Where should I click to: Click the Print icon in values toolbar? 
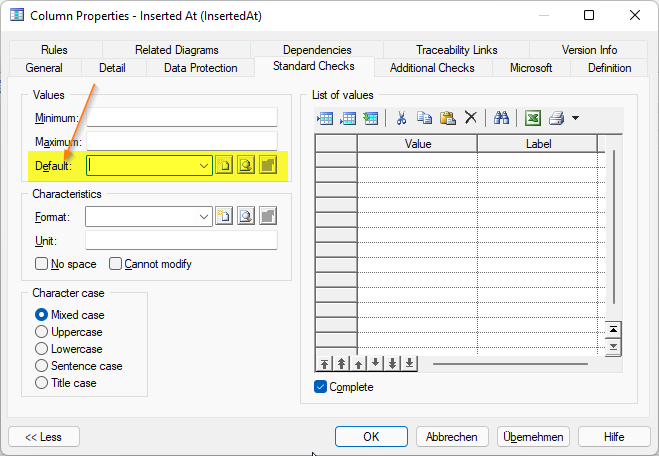(x=557, y=118)
